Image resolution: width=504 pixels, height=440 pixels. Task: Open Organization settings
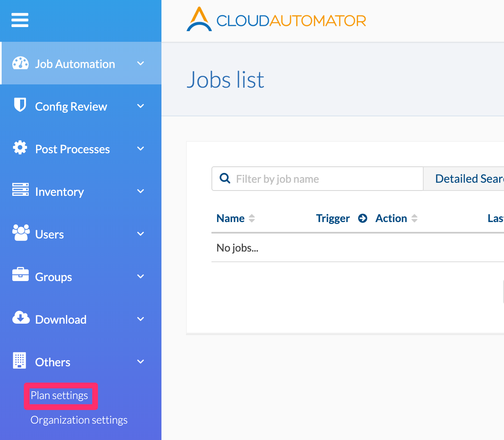click(79, 420)
